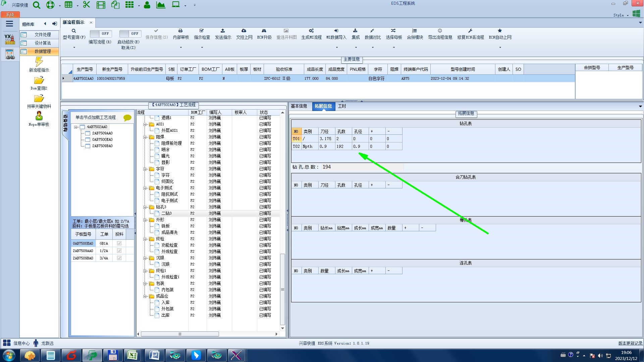Switch to the 基本信息 tab

pyautogui.click(x=299, y=106)
